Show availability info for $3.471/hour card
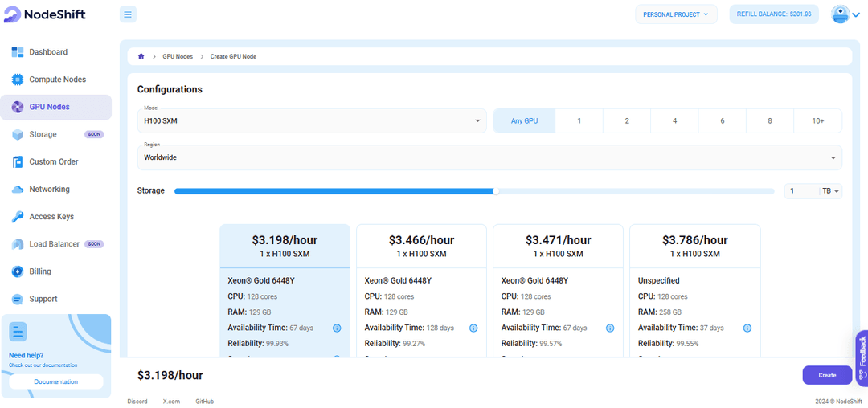868x408 pixels. point(610,328)
